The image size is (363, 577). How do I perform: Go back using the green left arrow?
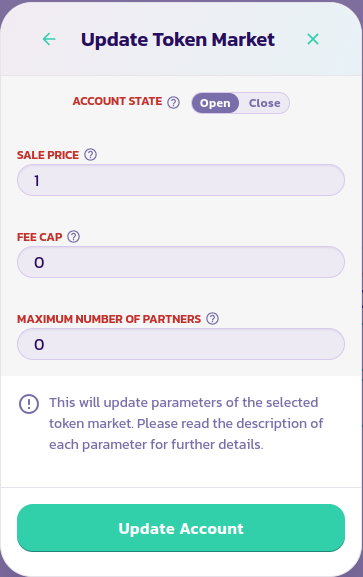[49, 39]
